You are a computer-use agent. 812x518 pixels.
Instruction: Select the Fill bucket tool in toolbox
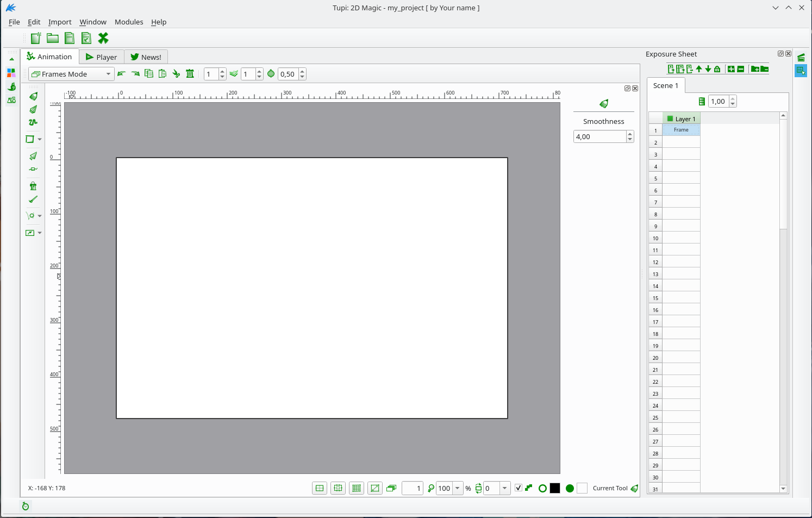point(33,186)
